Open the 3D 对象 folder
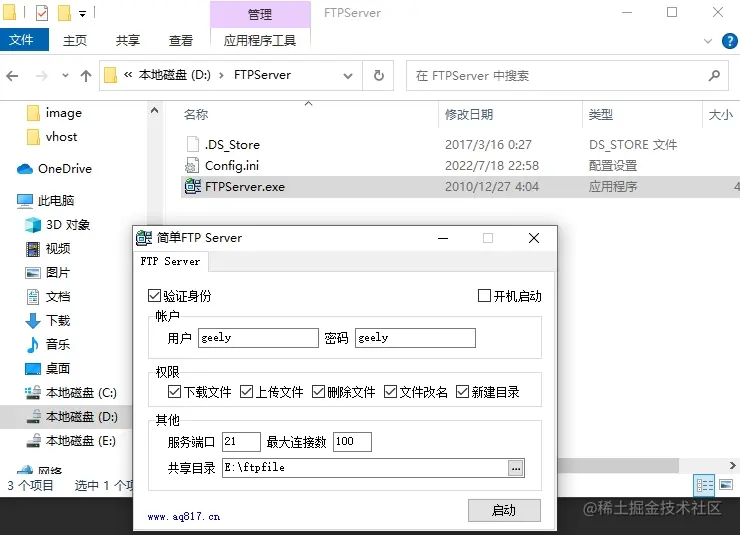This screenshot has height=535, width=740. pyautogui.click(x=57, y=225)
